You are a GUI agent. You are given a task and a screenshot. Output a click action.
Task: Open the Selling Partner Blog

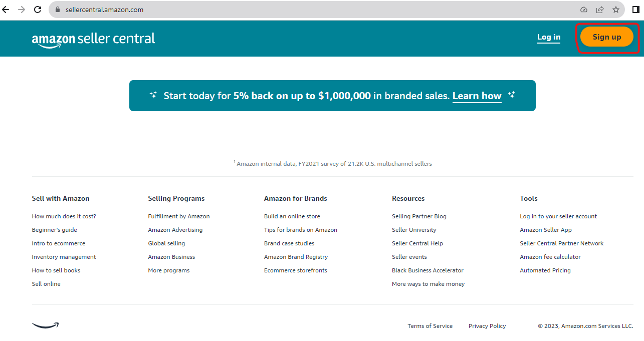tap(419, 216)
